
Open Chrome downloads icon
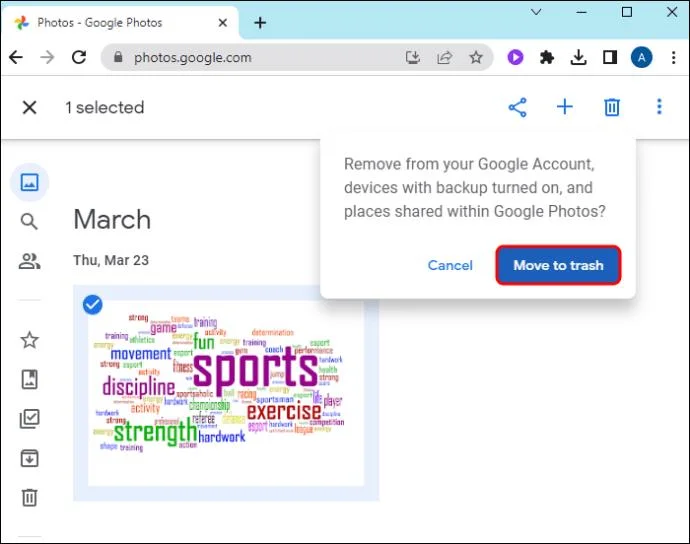578,57
